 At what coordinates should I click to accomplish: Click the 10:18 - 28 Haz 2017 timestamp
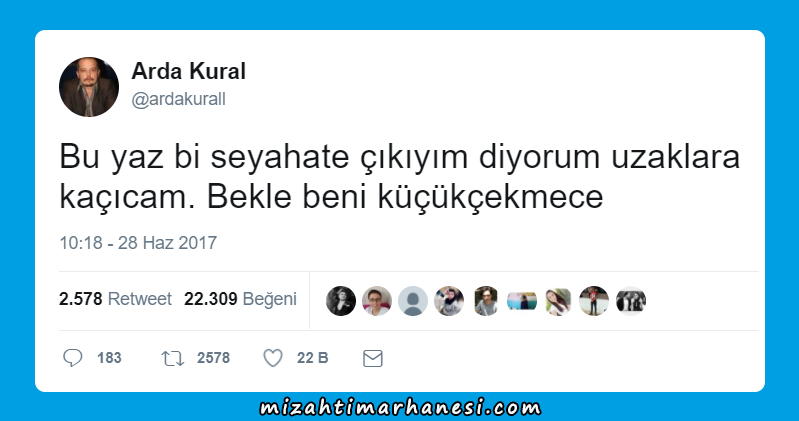click(138, 243)
